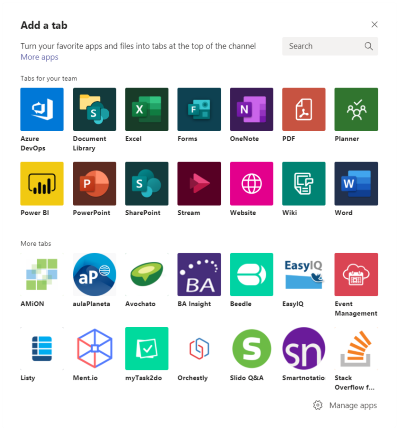
Task: Click the Manage apps link
Action: (x=353, y=405)
